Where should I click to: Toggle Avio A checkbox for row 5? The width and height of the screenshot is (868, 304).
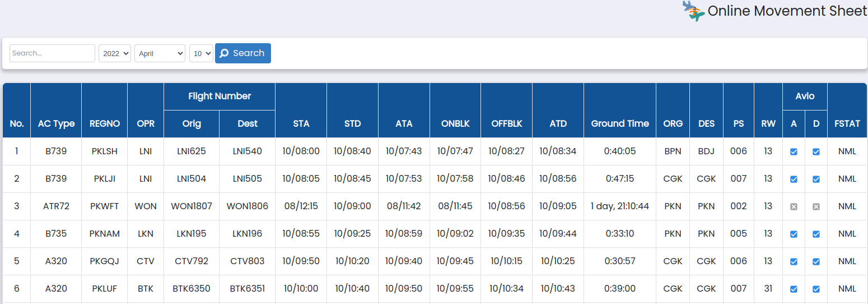point(794,261)
